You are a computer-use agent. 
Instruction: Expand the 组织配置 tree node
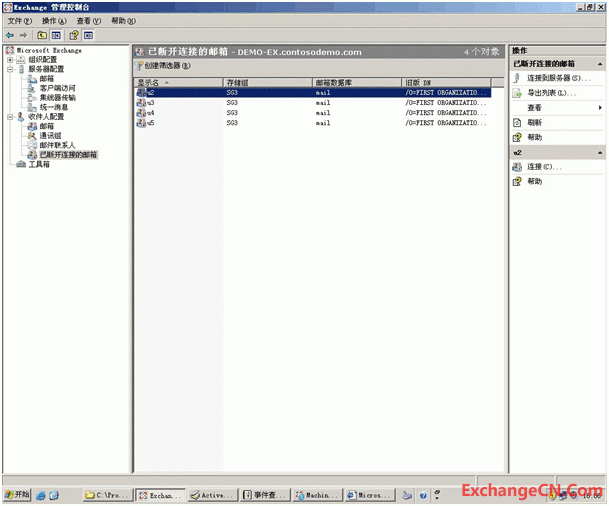[x=9, y=59]
